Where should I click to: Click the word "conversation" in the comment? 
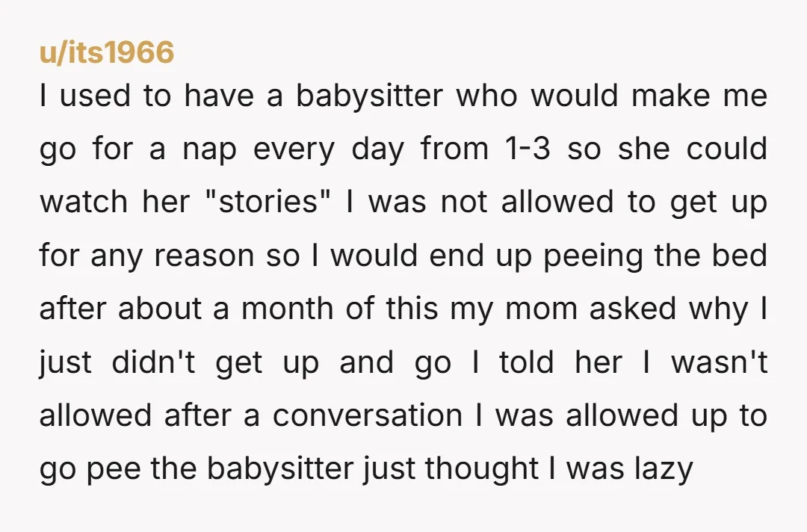[x=368, y=415]
